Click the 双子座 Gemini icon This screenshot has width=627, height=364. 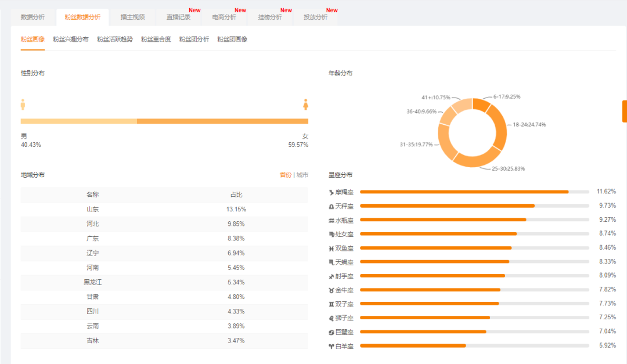pos(331,304)
